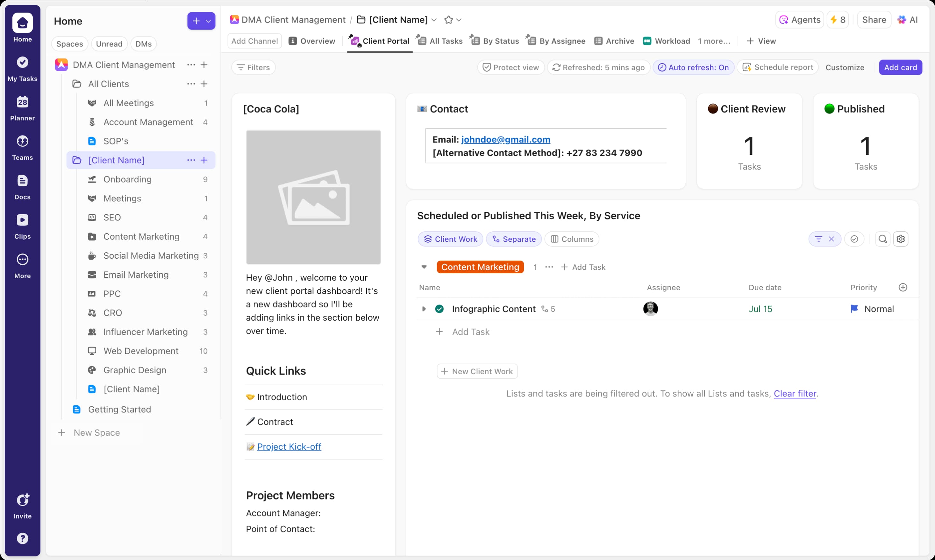Click the New Client Work button
The width and height of the screenshot is (935, 560).
pyautogui.click(x=477, y=371)
